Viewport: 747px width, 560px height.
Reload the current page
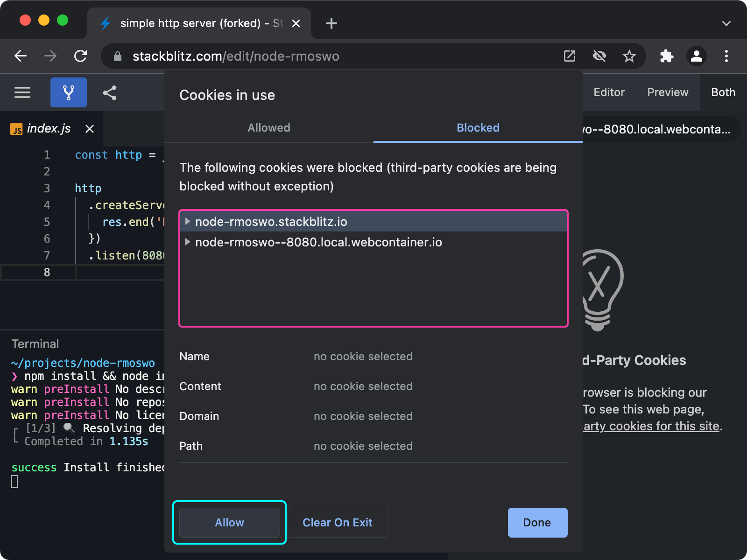tap(80, 56)
